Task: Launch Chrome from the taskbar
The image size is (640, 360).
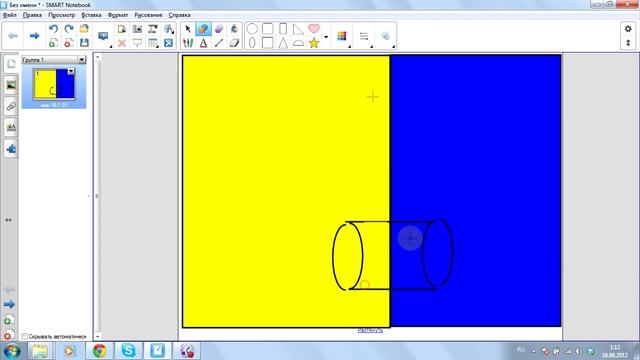Action: tap(99, 351)
